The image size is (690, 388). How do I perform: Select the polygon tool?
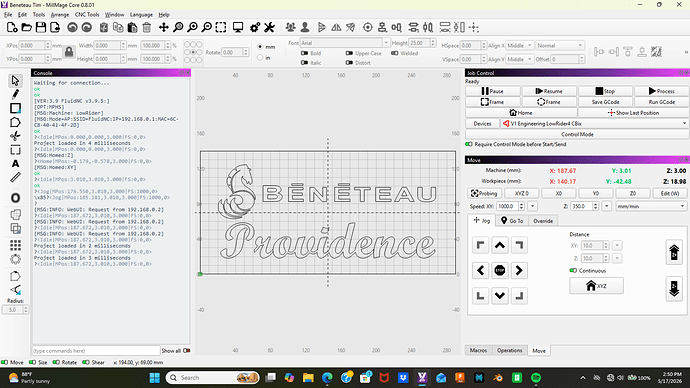pyautogui.click(x=15, y=122)
